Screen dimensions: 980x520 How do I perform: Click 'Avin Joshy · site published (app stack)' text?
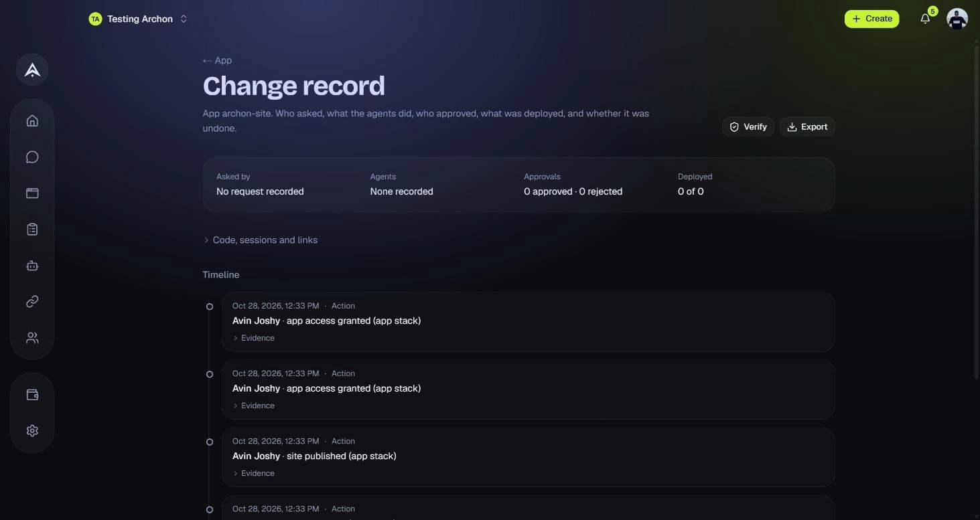coord(314,456)
